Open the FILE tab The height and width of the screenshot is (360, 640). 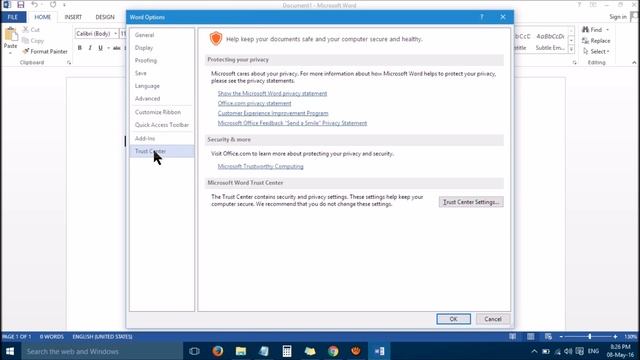pos(13,17)
